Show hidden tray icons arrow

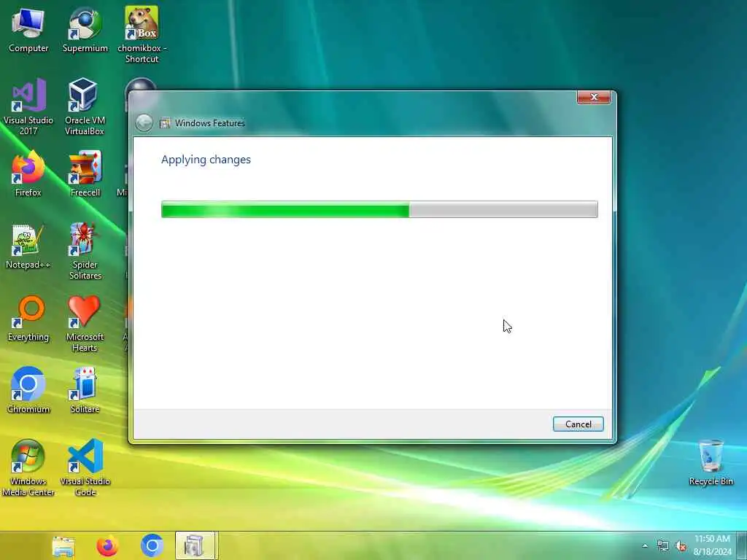pyautogui.click(x=645, y=545)
